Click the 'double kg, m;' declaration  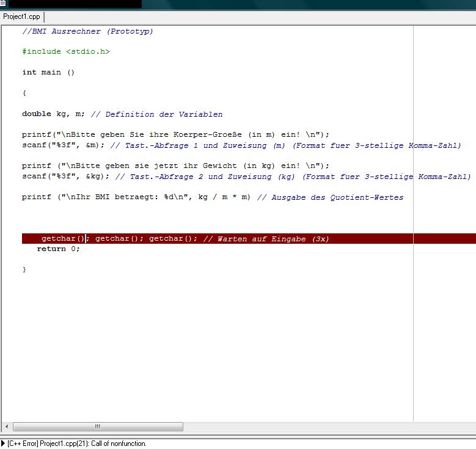pyautogui.click(x=53, y=114)
